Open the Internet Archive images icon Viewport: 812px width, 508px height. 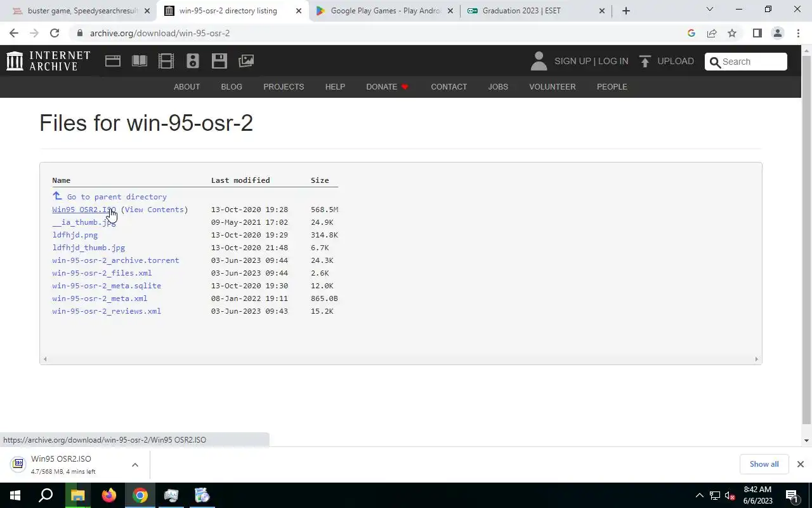point(246,61)
